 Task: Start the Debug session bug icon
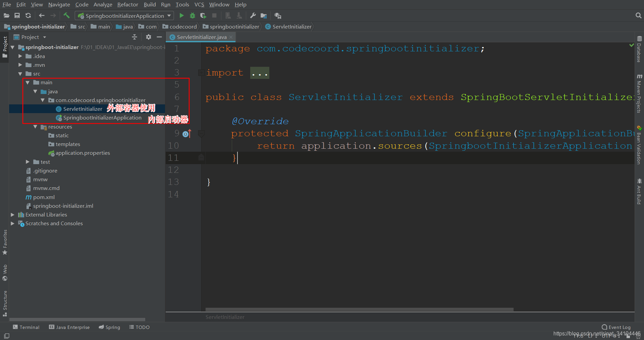tap(192, 15)
